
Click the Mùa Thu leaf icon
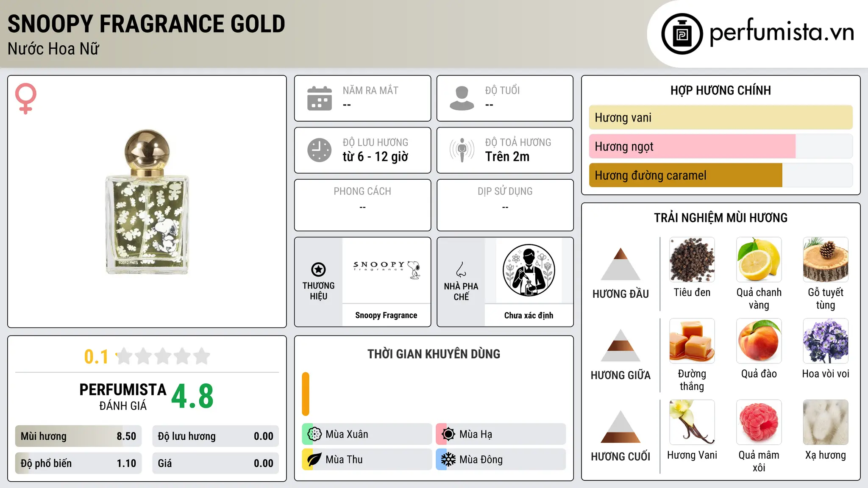[x=314, y=460]
